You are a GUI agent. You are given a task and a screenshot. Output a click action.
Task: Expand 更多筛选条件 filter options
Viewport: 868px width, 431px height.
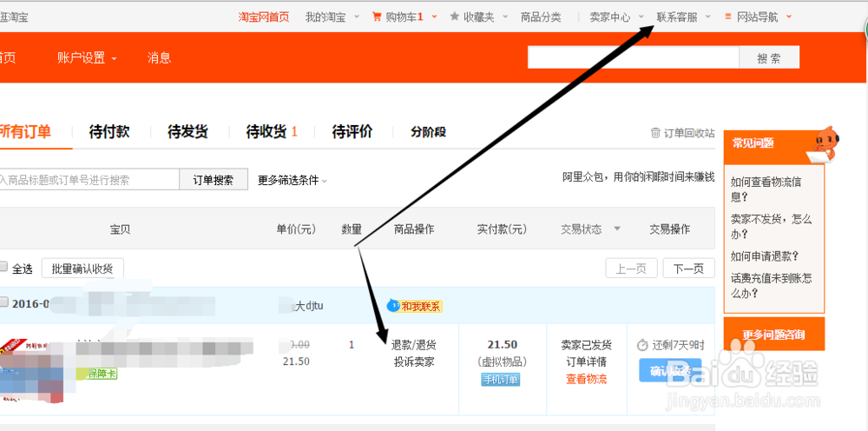tap(293, 180)
